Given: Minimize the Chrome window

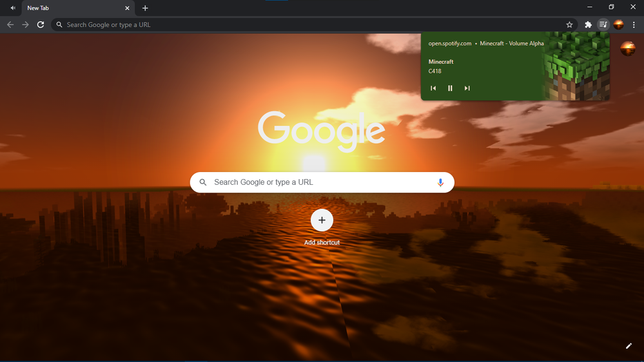Looking at the screenshot, I should click(589, 7).
